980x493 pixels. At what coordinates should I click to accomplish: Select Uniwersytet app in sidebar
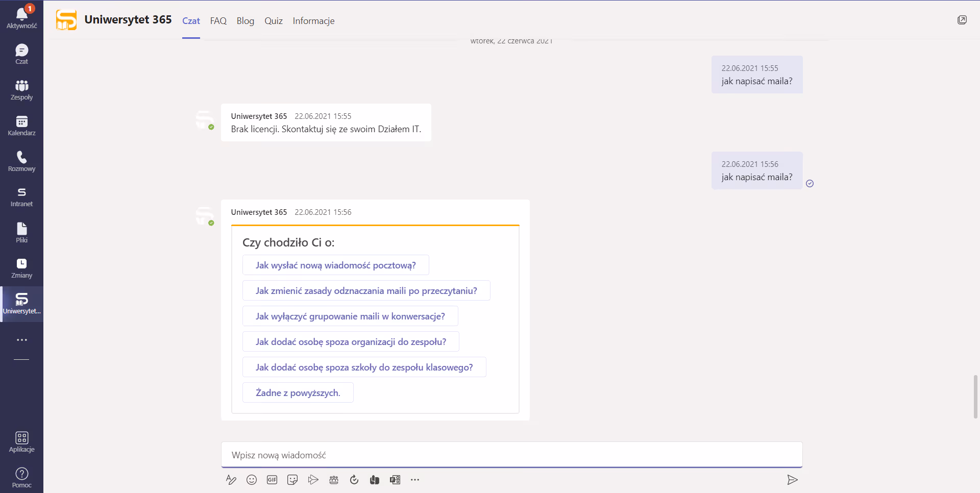[x=21, y=304]
